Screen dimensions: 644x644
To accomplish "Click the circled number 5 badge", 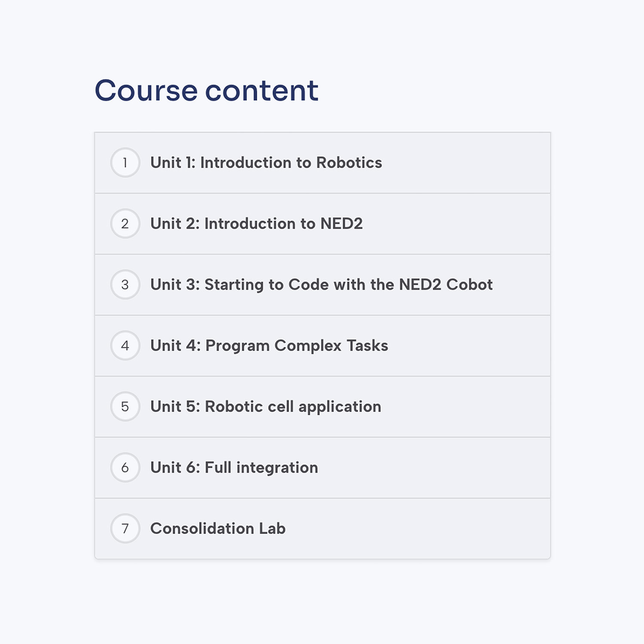I will click(x=125, y=407).
